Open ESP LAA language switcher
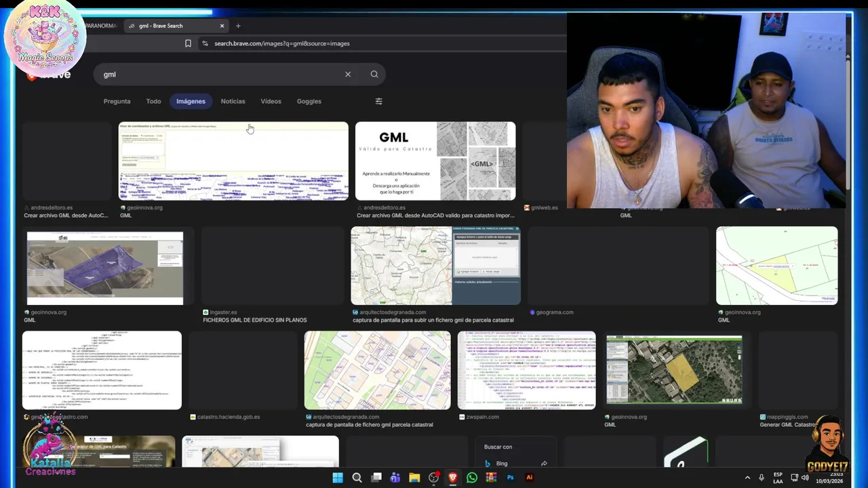The height and width of the screenshot is (488, 868). [x=778, y=478]
